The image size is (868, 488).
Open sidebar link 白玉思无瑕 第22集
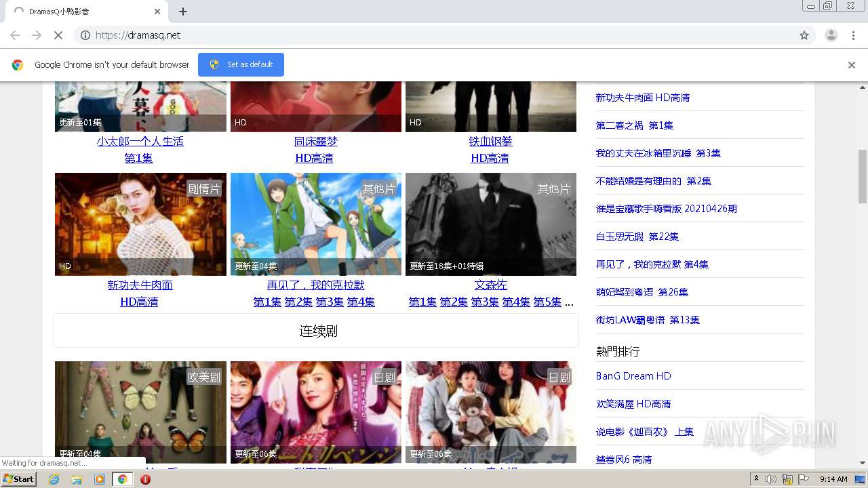click(637, 237)
